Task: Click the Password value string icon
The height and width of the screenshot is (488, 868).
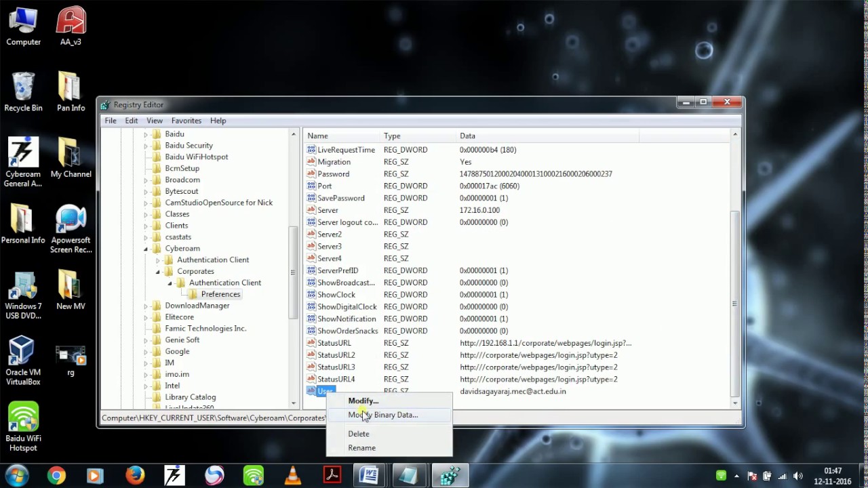Action: pyautogui.click(x=311, y=174)
